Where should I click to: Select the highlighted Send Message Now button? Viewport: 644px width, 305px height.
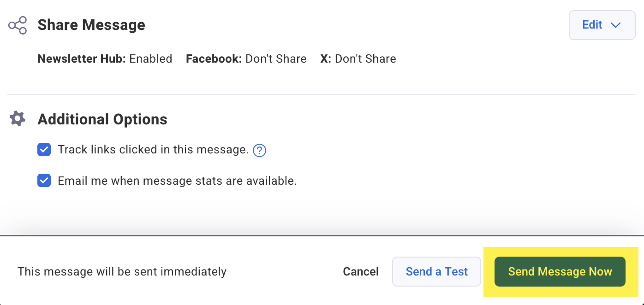click(x=560, y=271)
